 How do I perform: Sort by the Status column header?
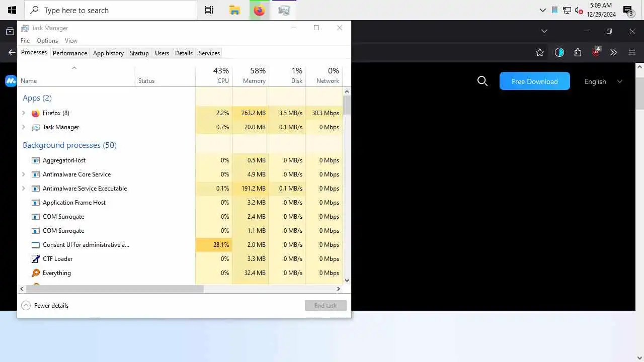point(165,75)
